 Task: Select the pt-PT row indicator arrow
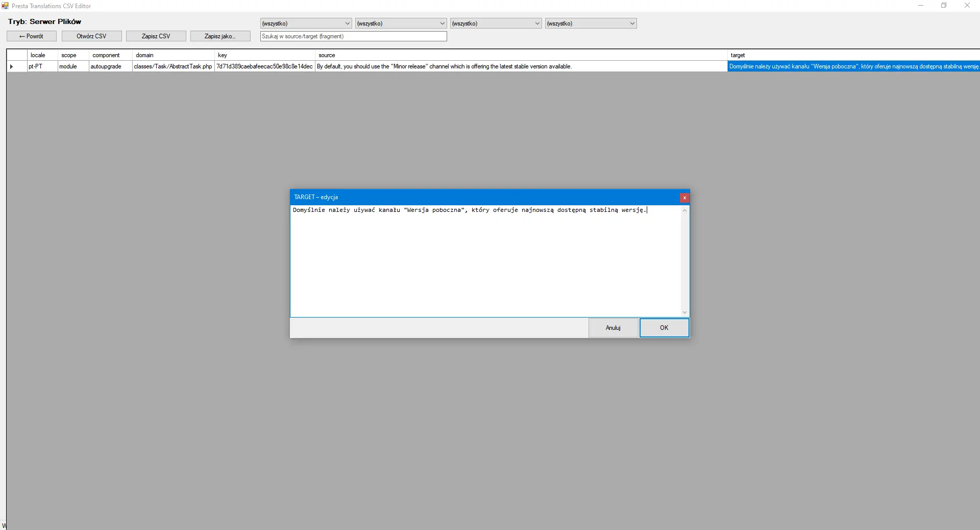11,66
